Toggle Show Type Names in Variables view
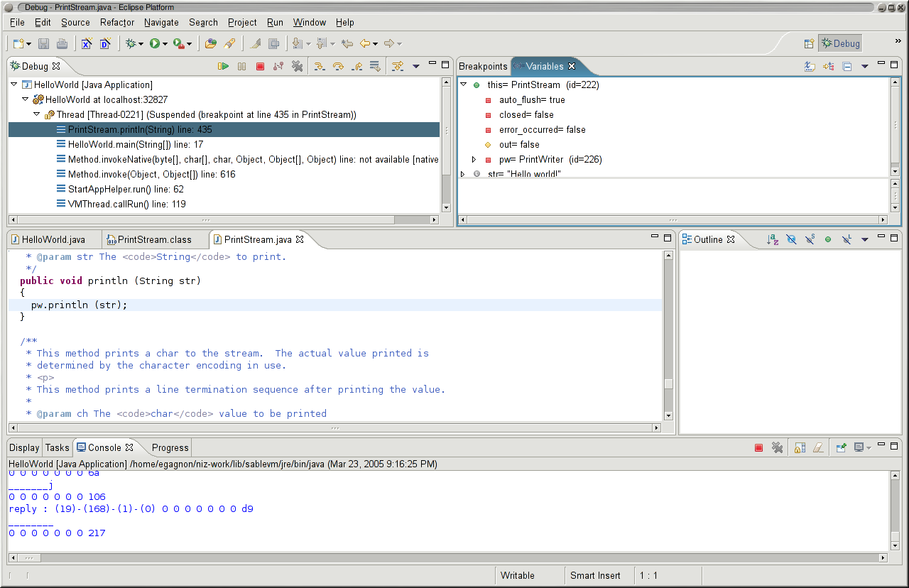The height and width of the screenshot is (588, 909). point(810,66)
